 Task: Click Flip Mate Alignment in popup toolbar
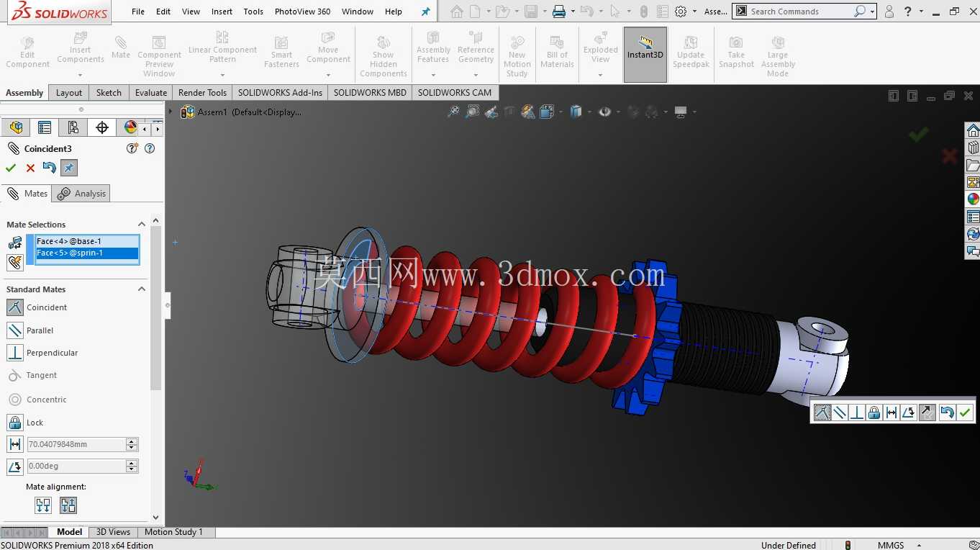click(927, 412)
